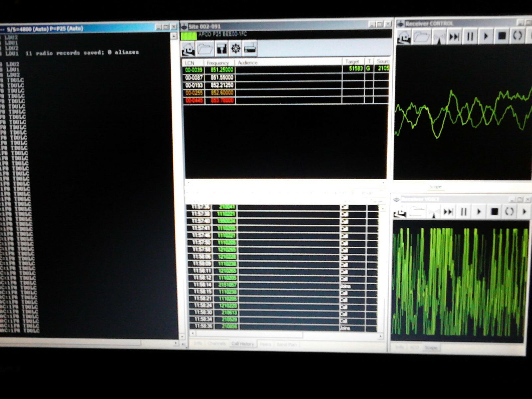This screenshot has width=532, height=399.
Task: Click the antenna signal icon in Receiver CONTROL
Action: click(438, 37)
